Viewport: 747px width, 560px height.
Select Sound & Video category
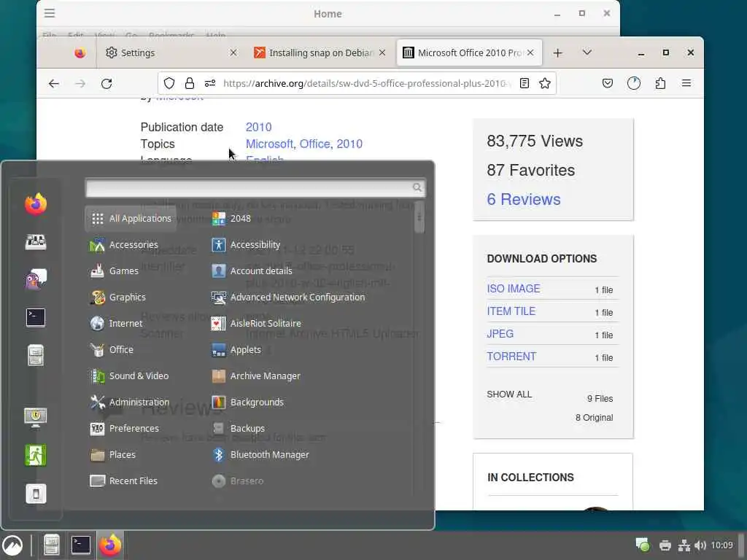point(129,376)
